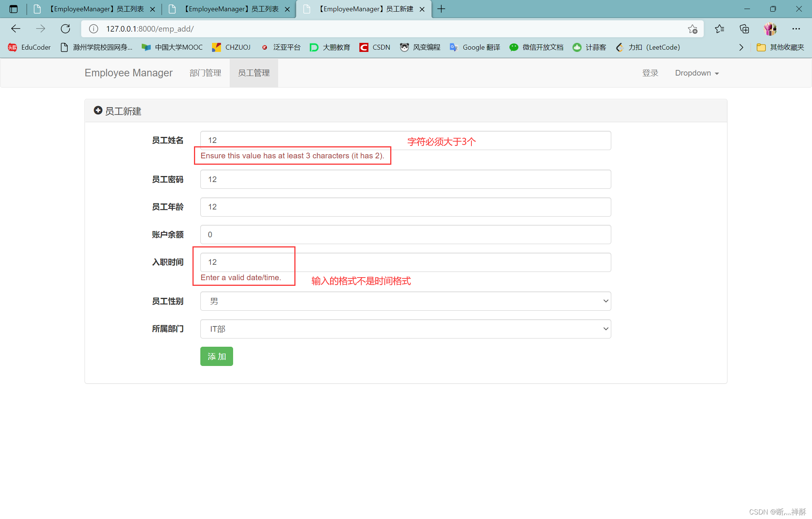Image resolution: width=812 pixels, height=519 pixels.
Task: Go to 部门管理 in navbar
Action: [205, 73]
